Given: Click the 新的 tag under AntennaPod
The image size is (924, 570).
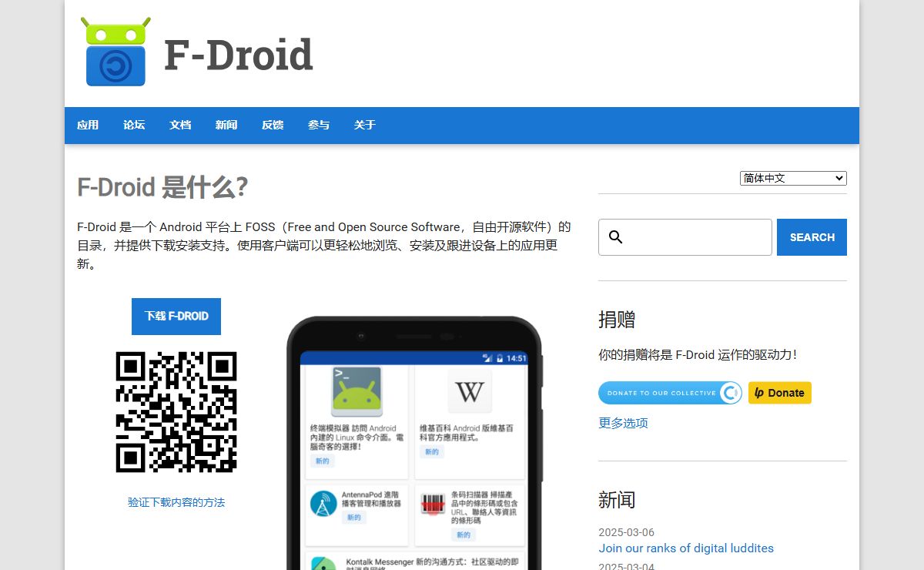Looking at the screenshot, I should click(x=353, y=518).
